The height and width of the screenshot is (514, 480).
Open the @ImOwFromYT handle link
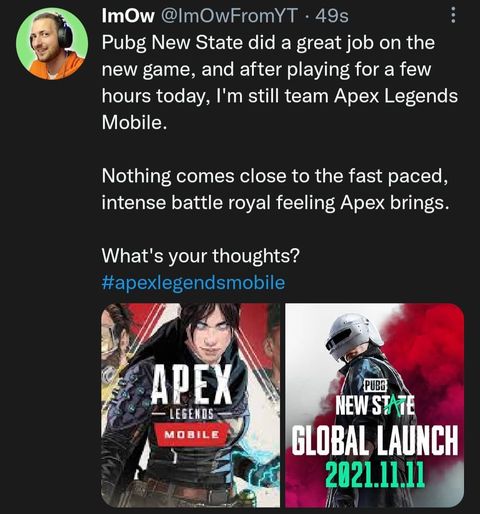229,16
